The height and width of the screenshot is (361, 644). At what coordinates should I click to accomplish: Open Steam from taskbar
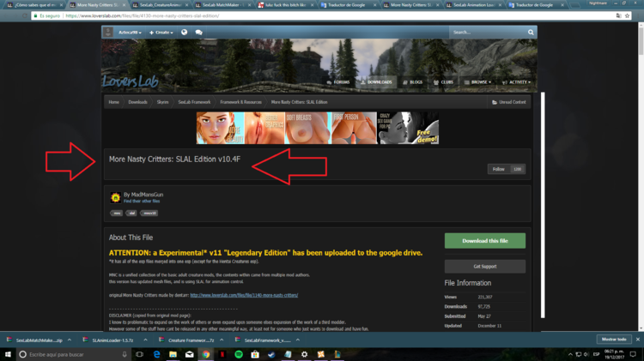pos(271,354)
